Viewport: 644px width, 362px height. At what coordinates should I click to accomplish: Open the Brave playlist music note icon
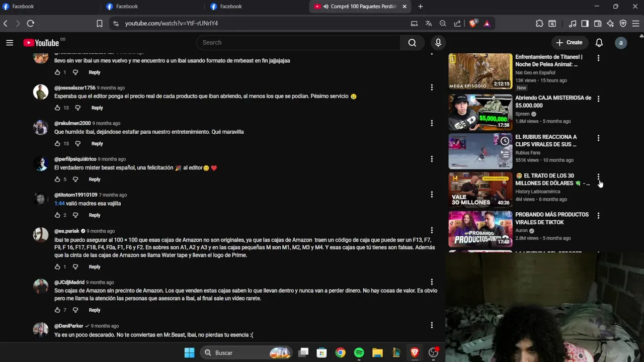pyautogui.click(x=573, y=23)
